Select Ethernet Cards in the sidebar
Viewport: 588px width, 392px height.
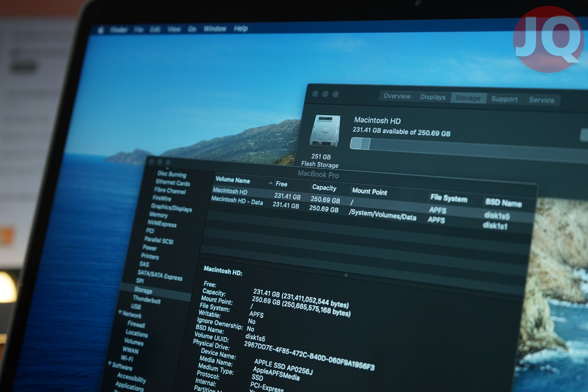pyautogui.click(x=172, y=182)
